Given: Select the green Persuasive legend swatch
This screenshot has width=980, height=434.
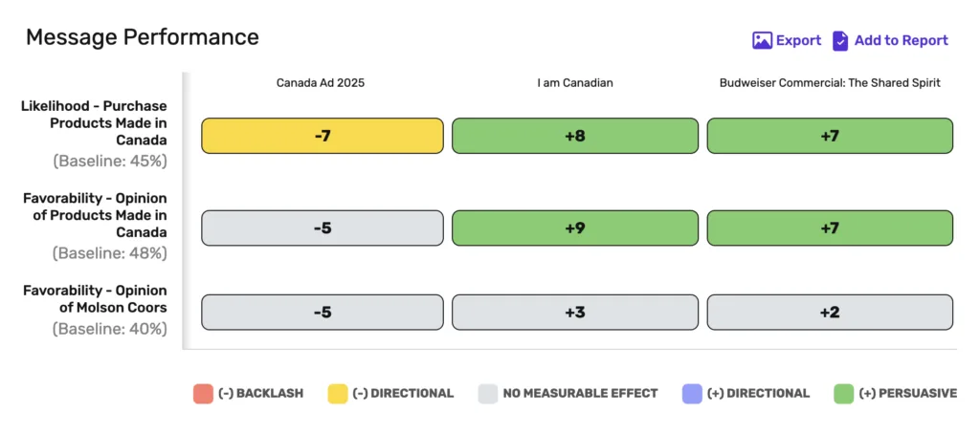Looking at the screenshot, I should pos(844,394).
